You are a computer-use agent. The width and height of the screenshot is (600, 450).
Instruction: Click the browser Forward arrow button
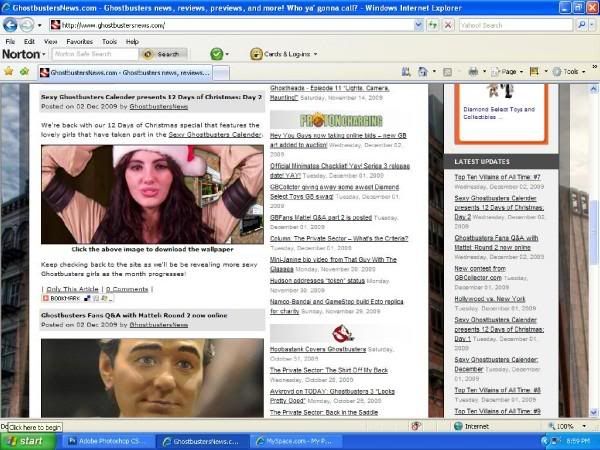click(x=27, y=25)
